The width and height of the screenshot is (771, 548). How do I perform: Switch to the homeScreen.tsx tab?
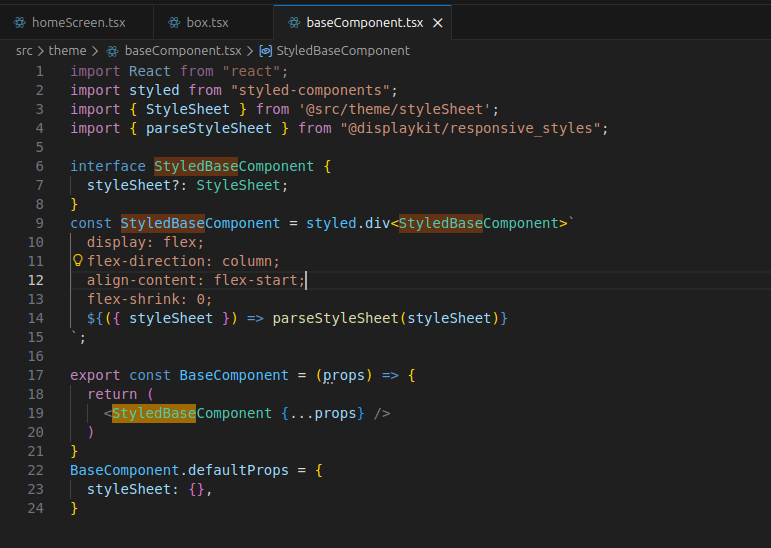click(x=80, y=22)
